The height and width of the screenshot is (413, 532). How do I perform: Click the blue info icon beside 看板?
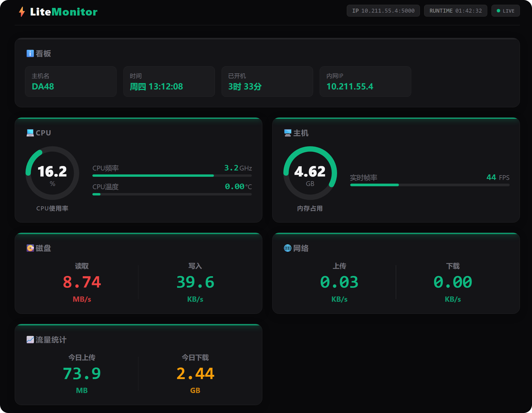[30, 53]
